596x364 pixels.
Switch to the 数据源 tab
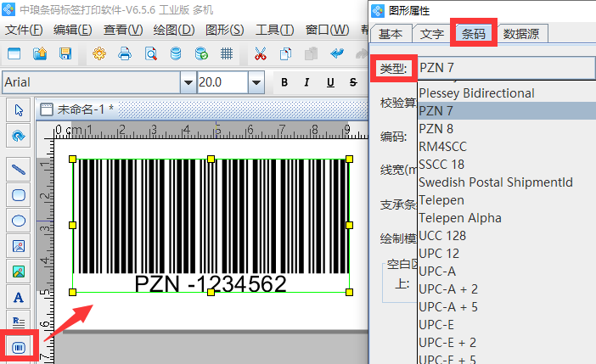pos(521,34)
